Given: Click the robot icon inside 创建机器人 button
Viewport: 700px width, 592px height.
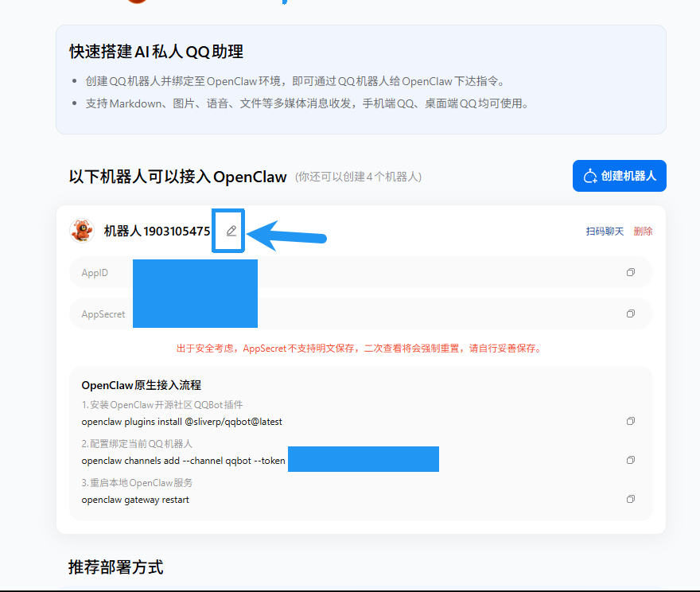Looking at the screenshot, I should click(590, 176).
